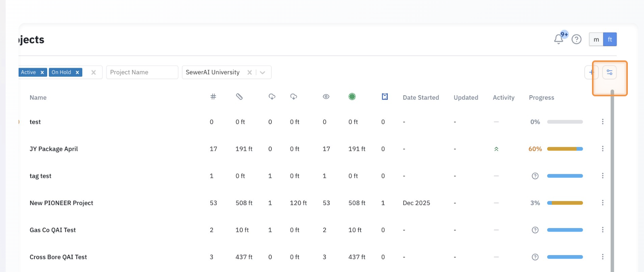644x272 pixels.
Task: Open the Cross Bore QAI Test project
Action: [58, 257]
